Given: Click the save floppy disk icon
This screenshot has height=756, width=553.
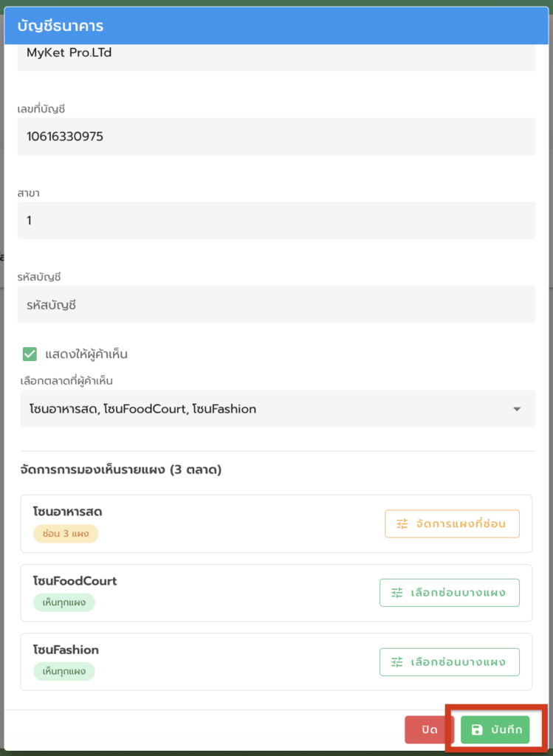Looking at the screenshot, I should (x=477, y=730).
